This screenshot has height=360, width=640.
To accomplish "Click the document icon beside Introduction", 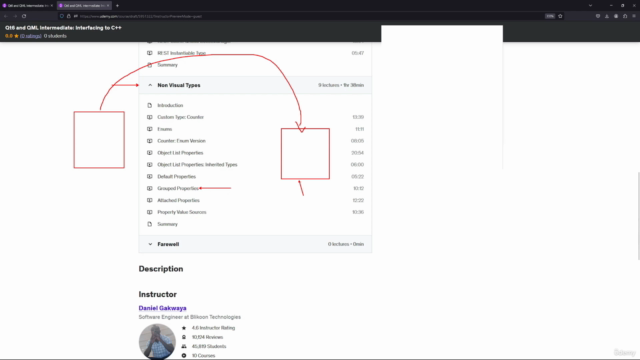I will pyautogui.click(x=150, y=105).
